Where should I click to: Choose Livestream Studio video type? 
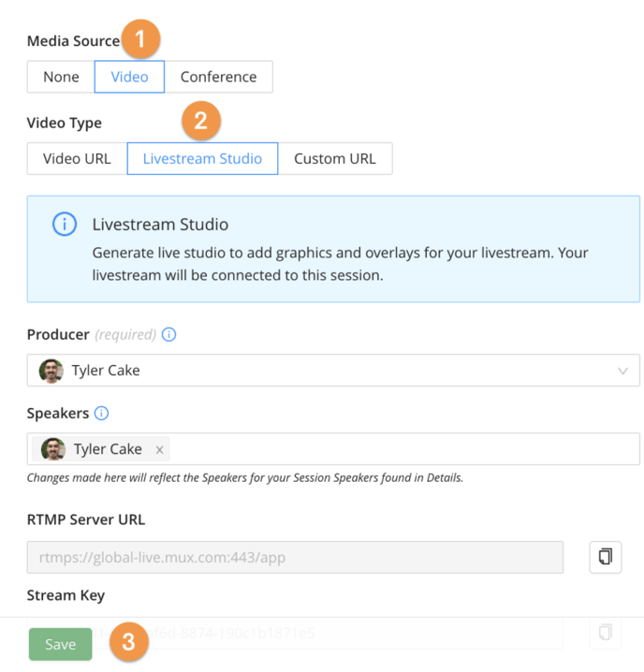pyautogui.click(x=202, y=158)
